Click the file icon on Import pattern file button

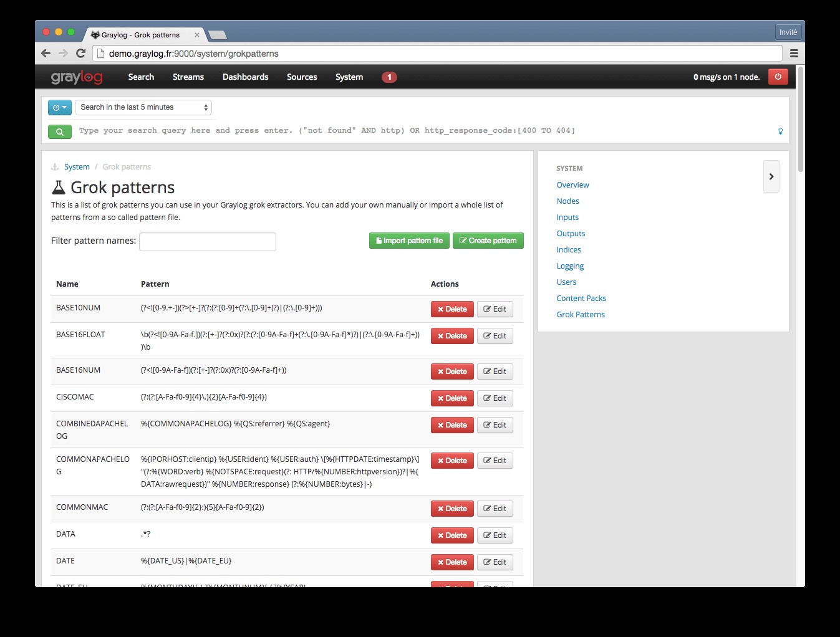click(x=379, y=240)
